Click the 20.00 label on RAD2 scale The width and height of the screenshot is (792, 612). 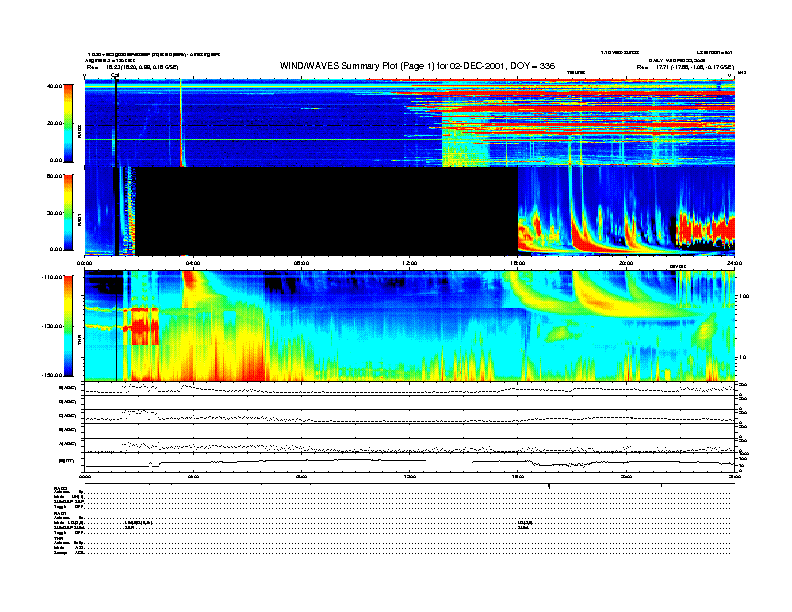pyautogui.click(x=55, y=123)
